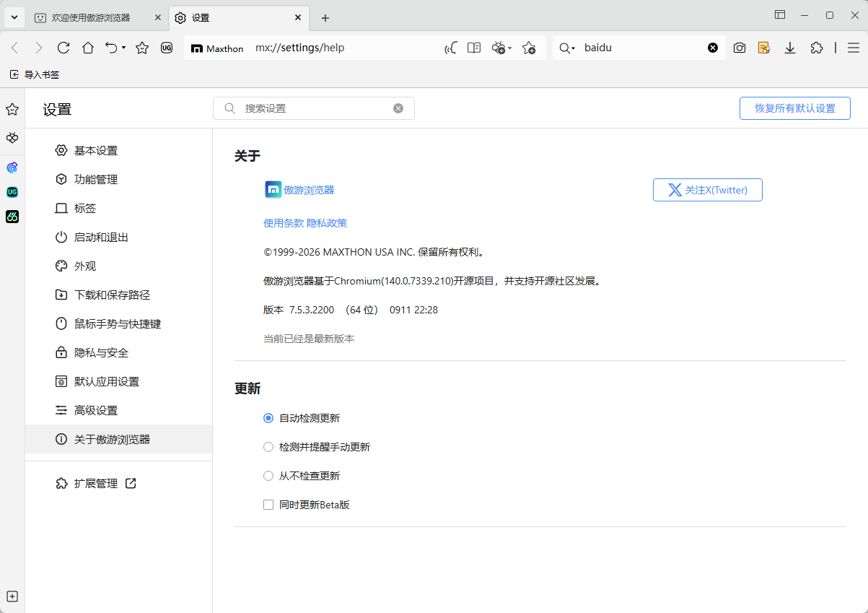Expand the undo history dropdown arrow
Viewport: 868px width, 613px height.
[123, 48]
